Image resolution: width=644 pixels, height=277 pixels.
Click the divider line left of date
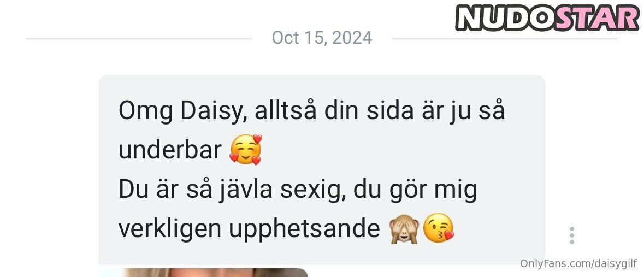click(139, 39)
